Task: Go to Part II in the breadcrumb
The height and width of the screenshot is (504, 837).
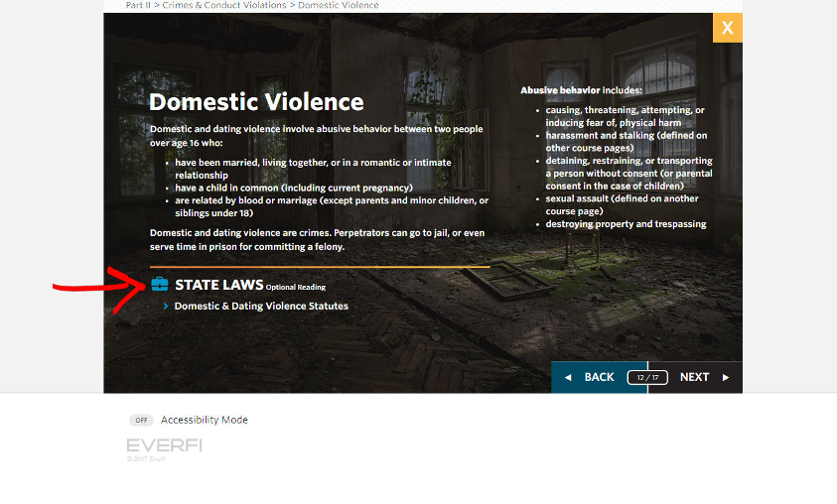Action: coord(139,5)
